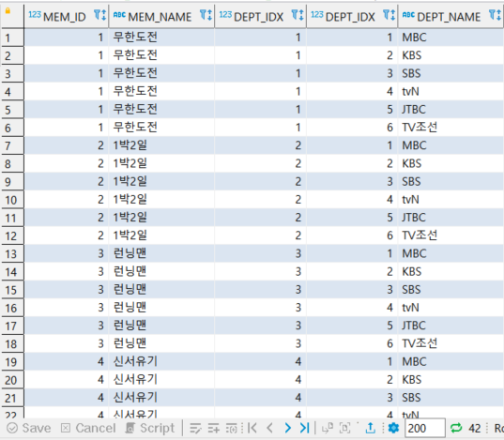Image resolution: width=504 pixels, height=440 pixels.
Task: Open filter/sort icon on MEM_ID column
Action: click(100, 15)
